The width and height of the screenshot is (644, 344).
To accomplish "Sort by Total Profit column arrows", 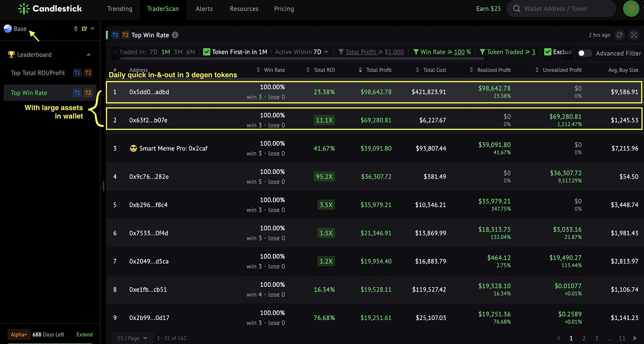I will coord(360,70).
